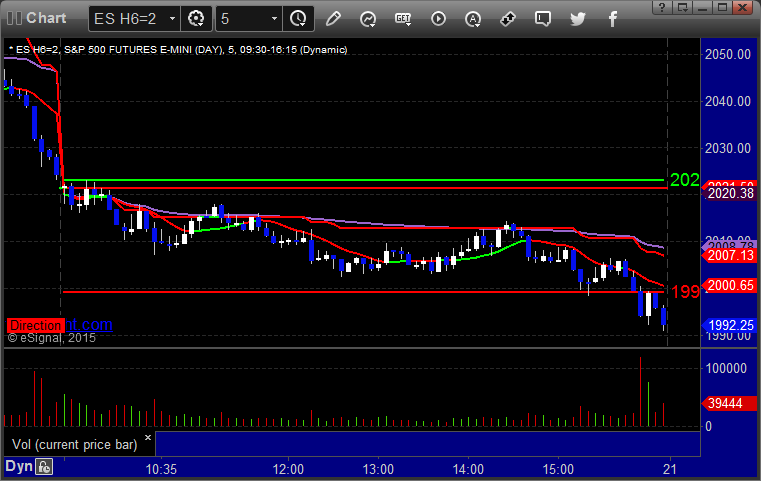Share chart via Twitter icon

[578, 19]
